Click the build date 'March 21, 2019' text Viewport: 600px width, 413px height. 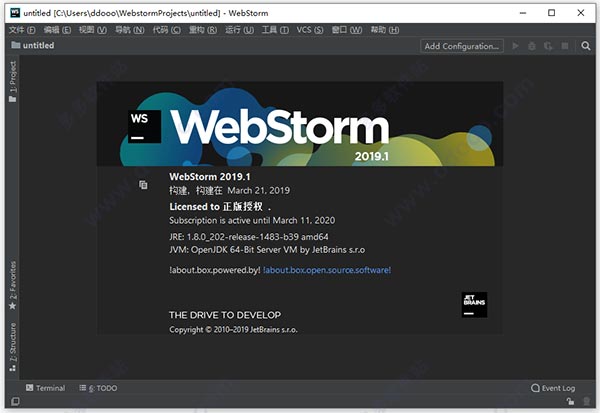click(259, 191)
